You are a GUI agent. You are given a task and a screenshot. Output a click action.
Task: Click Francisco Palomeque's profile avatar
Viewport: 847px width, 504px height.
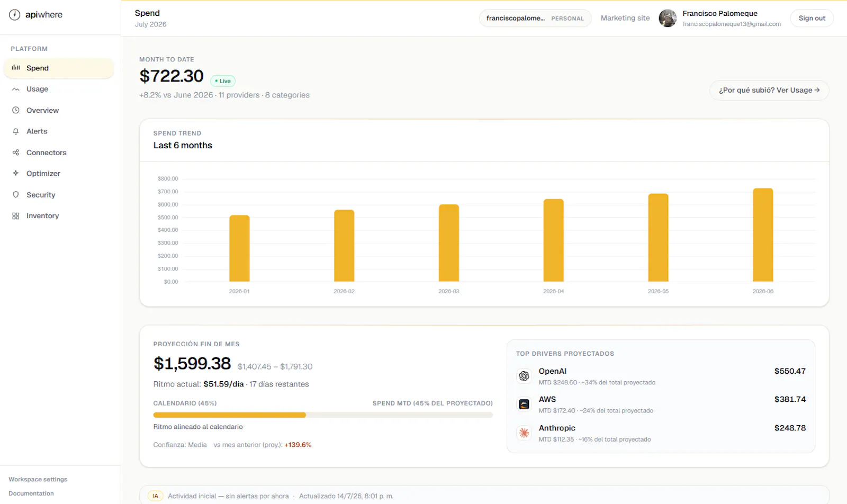[x=668, y=18]
